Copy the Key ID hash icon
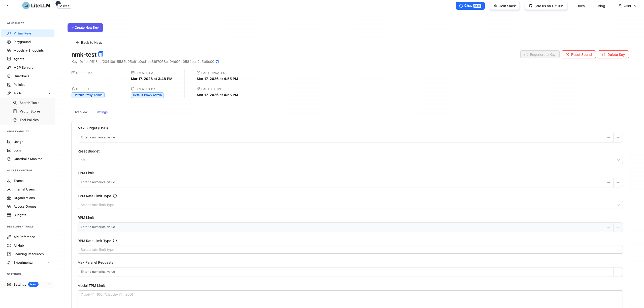The height and width of the screenshot is (308, 644). click(217, 62)
